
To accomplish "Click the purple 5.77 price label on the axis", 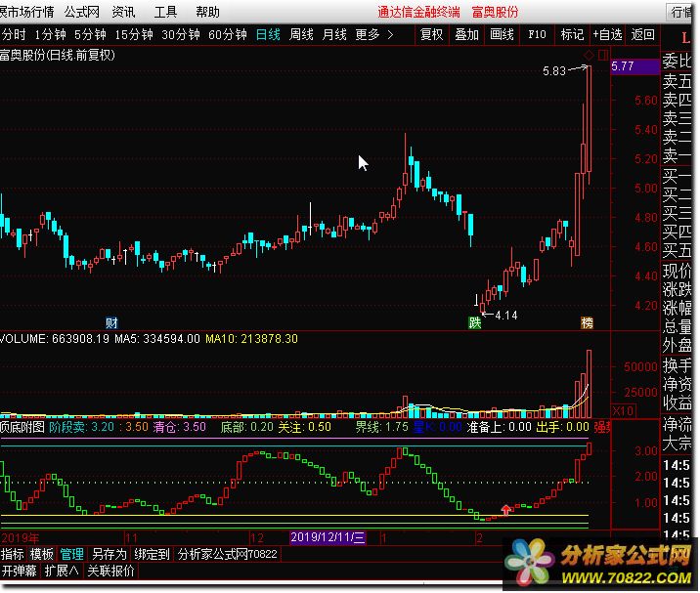I will point(622,66).
